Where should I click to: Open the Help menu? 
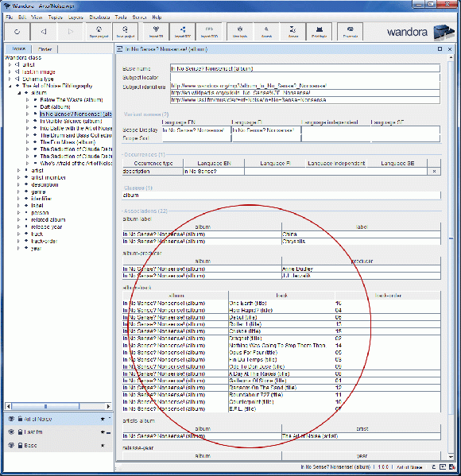[157, 17]
